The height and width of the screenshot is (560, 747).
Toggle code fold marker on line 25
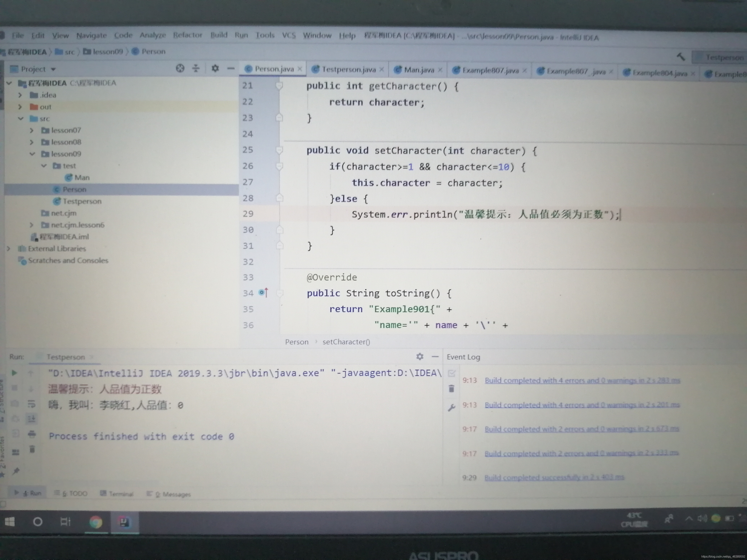(279, 150)
